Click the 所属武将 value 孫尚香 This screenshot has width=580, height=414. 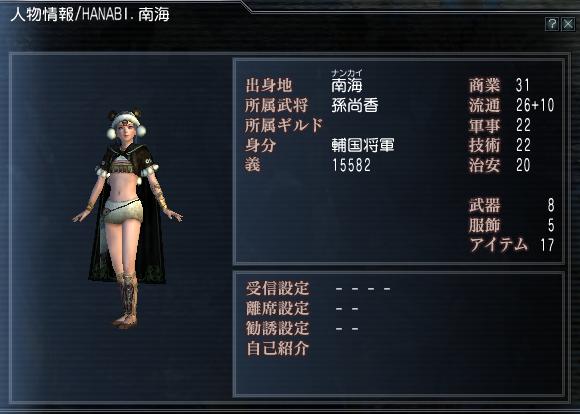click(x=355, y=105)
